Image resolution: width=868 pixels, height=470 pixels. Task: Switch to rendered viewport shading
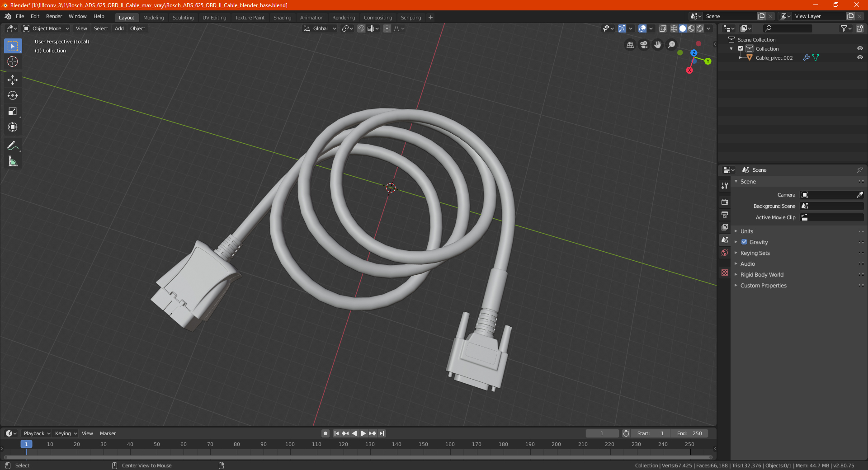(x=700, y=28)
